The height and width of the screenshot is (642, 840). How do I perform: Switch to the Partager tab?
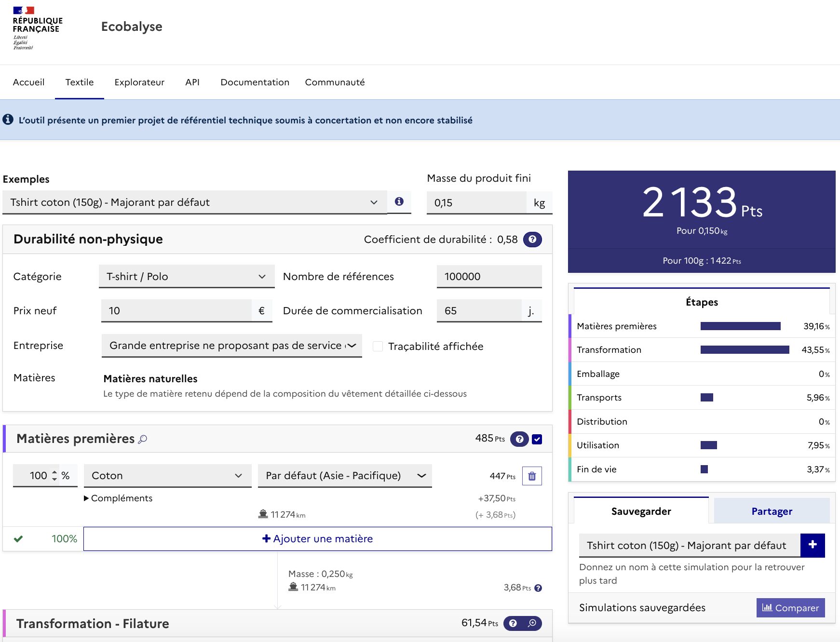pyautogui.click(x=772, y=511)
